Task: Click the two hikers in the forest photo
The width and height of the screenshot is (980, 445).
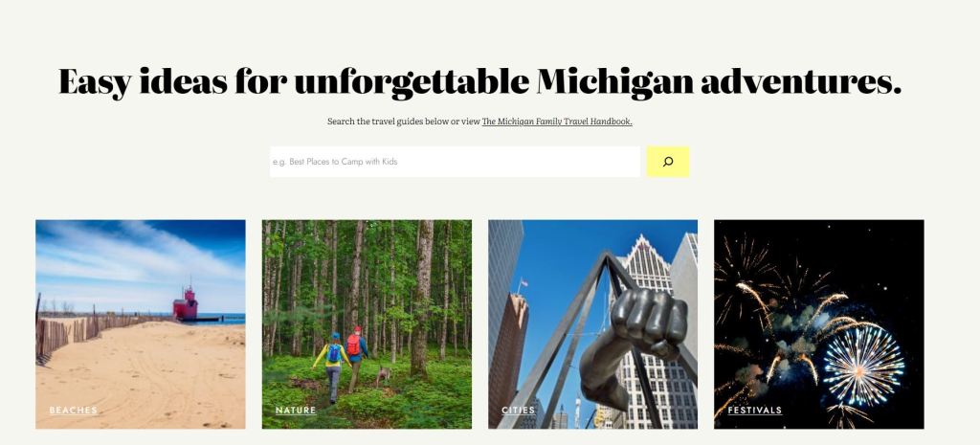Action: (342, 363)
